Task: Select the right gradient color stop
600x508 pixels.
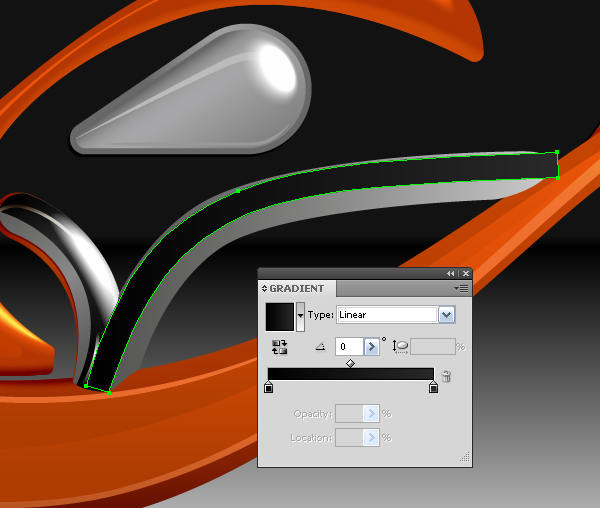Action: pyautogui.click(x=433, y=387)
